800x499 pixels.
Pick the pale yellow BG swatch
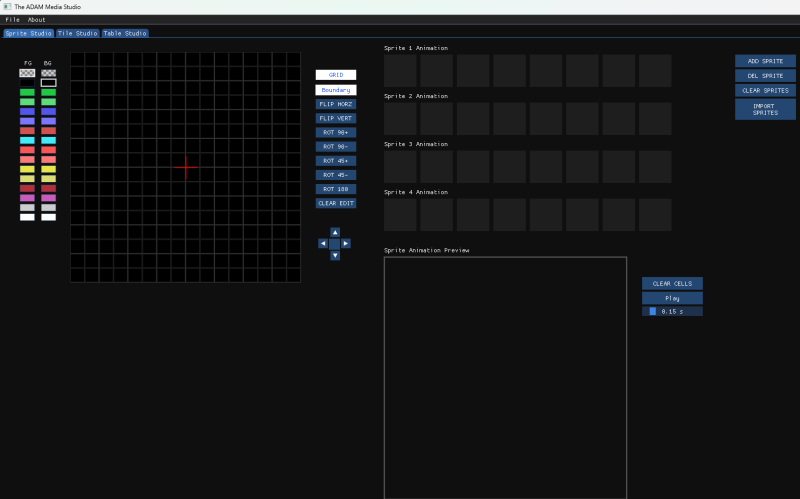(x=48, y=179)
